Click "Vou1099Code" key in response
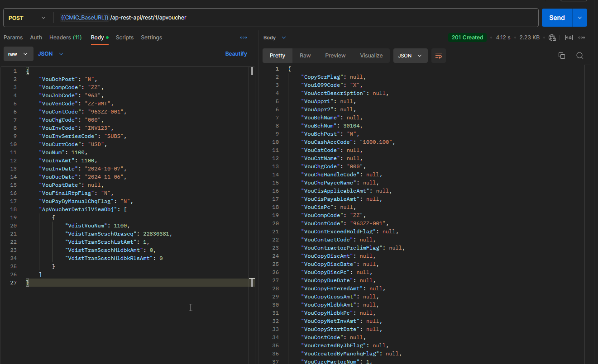 click(x=322, y=85)
